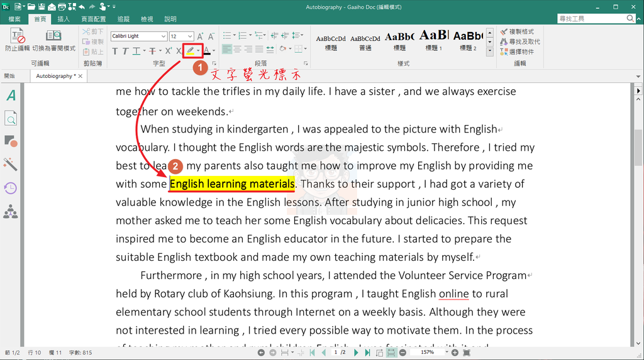Toggle underline formatting

click(136, 51)
